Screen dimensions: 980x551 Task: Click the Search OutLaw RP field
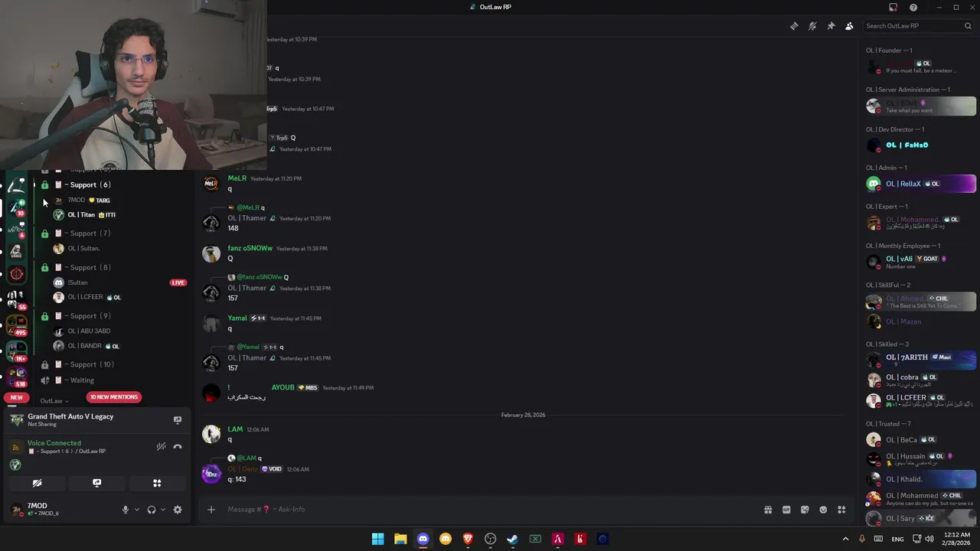(x=918, y=26)
